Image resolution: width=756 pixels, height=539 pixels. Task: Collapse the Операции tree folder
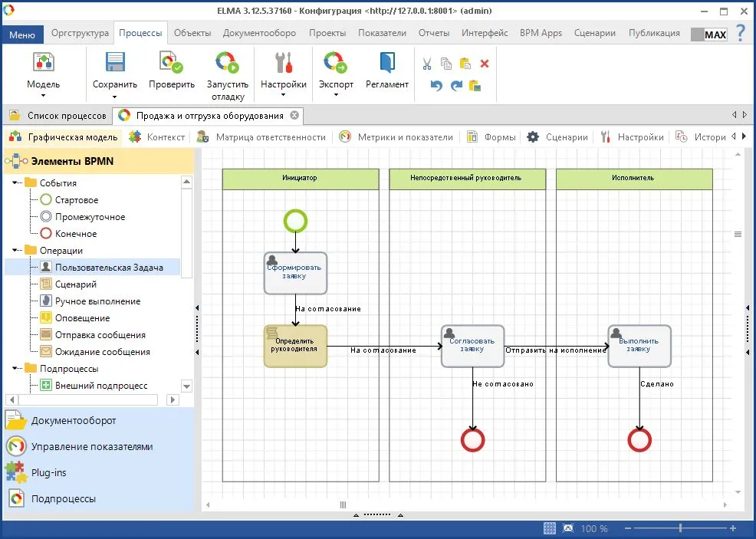16,251
